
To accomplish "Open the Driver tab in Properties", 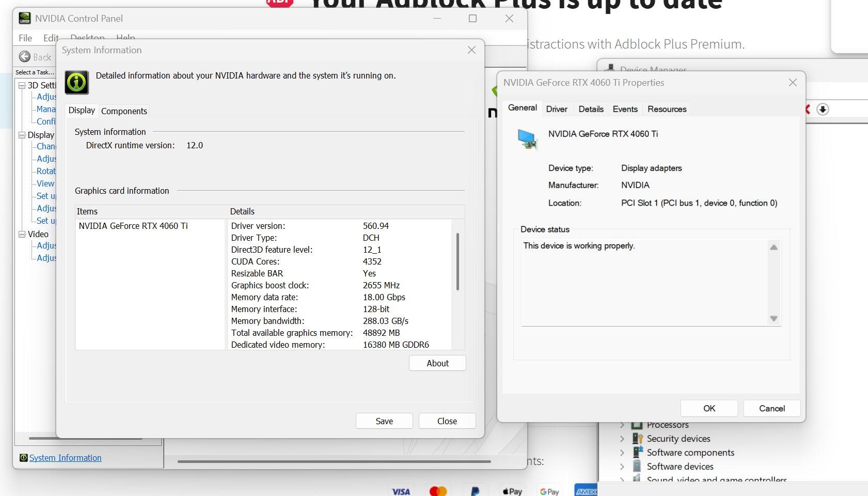I will pyautogui.click(x=557, y=109).
